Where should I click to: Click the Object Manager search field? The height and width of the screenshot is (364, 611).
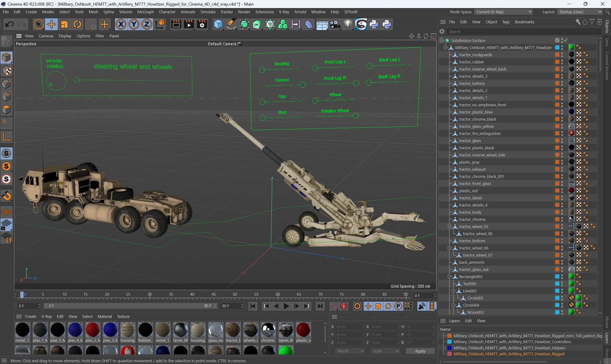[x=523, y=32]
